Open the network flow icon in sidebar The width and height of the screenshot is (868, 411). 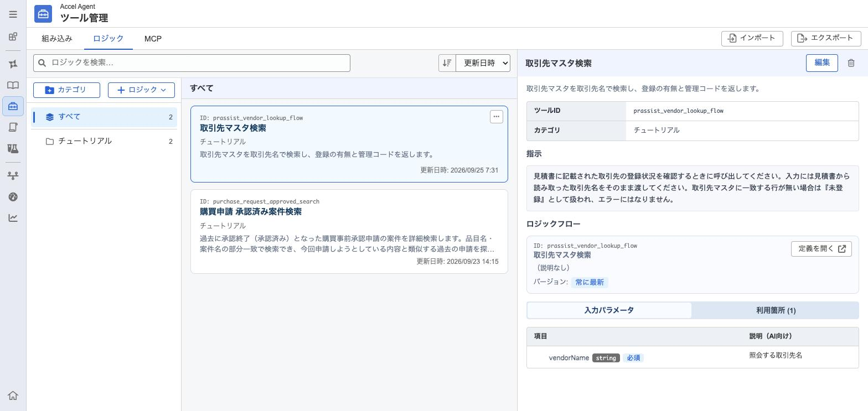[x=13, y=176]
